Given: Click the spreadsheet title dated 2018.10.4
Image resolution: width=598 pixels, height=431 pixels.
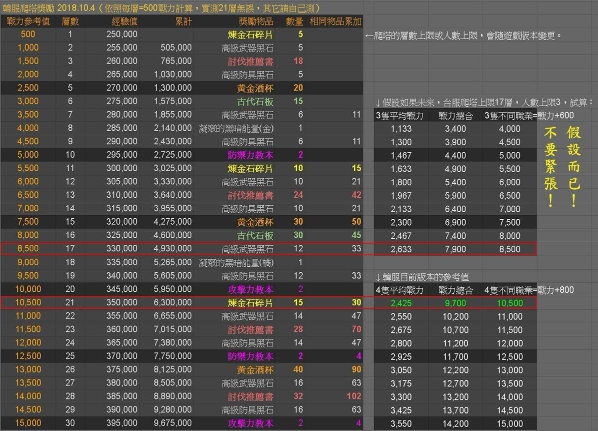Looking at the screenshot, I should coord(162,8).
